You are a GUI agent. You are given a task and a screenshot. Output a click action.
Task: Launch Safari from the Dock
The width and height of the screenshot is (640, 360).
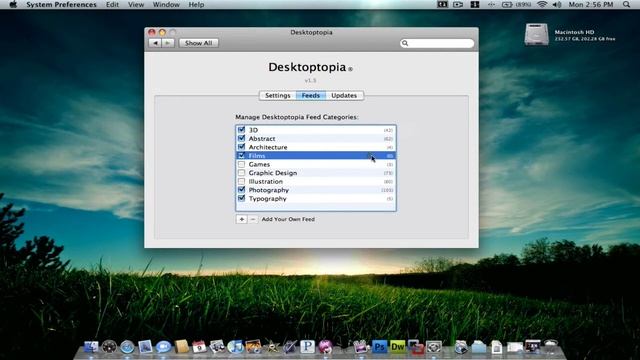127,347
